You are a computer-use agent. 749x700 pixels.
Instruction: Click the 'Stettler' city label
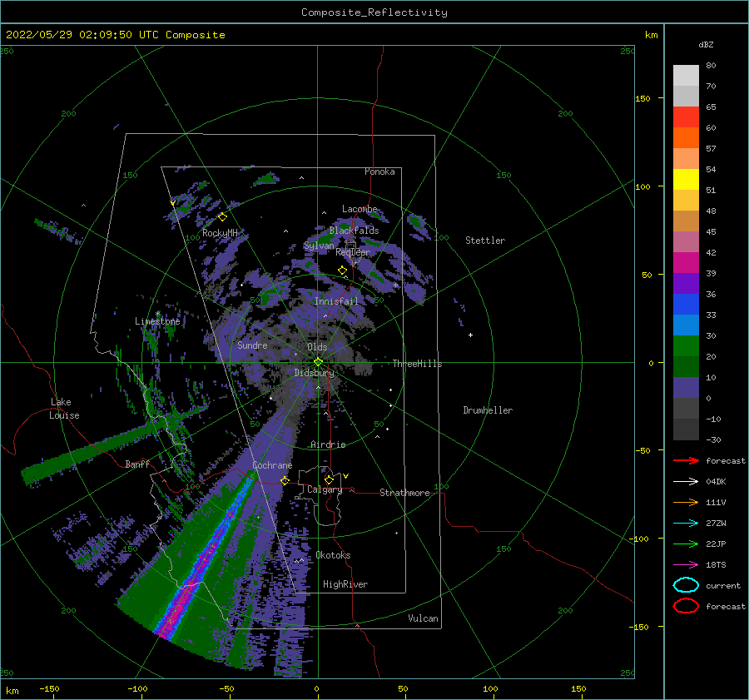click(485, 241)
